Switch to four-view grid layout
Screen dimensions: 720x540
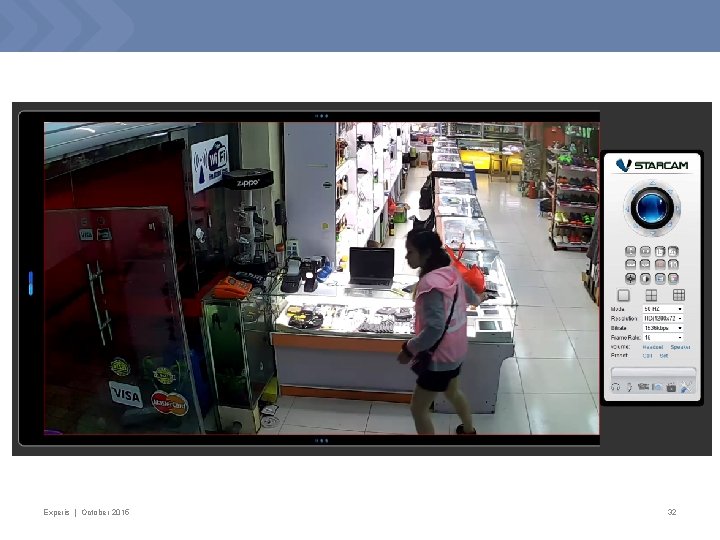[x=651, y=295]
